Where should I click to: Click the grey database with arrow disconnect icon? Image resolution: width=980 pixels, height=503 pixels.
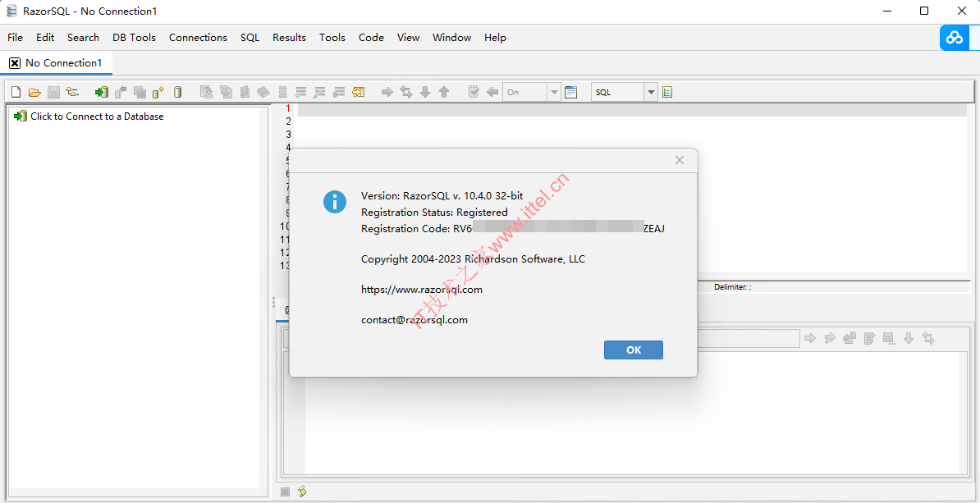pos(121,93)
